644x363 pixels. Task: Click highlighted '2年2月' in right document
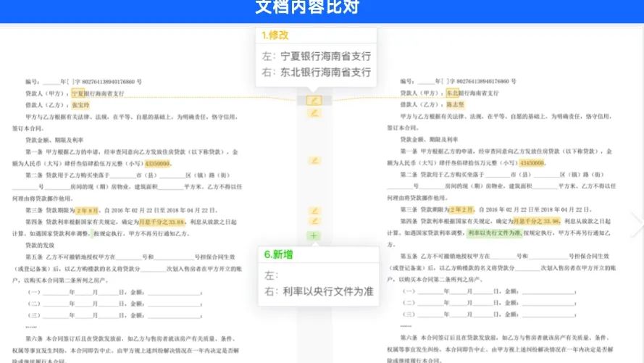(x=461, y=209)
